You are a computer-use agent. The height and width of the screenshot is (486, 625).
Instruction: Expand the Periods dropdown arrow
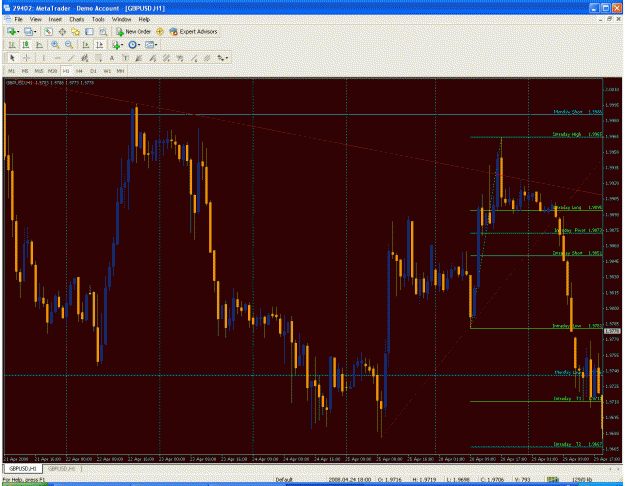click(139, 45)
